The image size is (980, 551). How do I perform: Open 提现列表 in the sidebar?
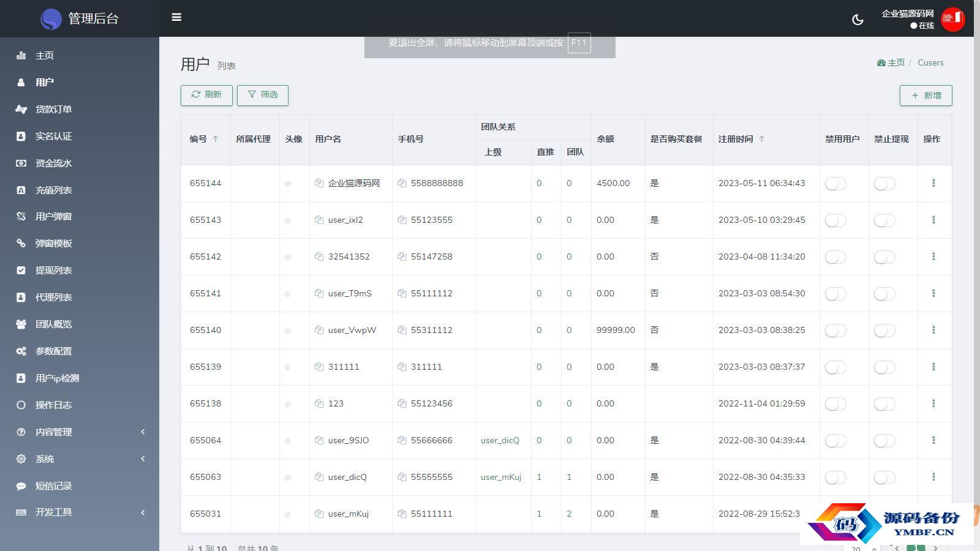(x=80, y=270)
